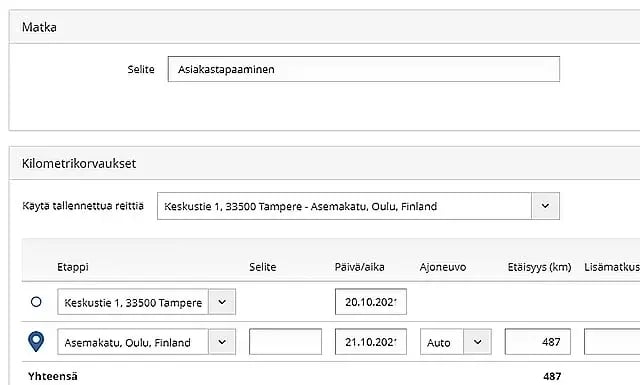
Task: Click the Matka section header
Action: tap(324, 27)
